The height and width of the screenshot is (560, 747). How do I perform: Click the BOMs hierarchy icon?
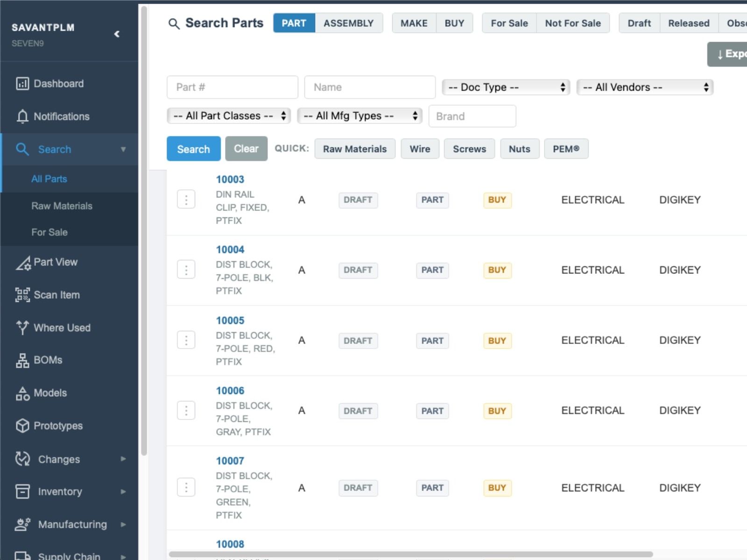click(x=22, y=360)
